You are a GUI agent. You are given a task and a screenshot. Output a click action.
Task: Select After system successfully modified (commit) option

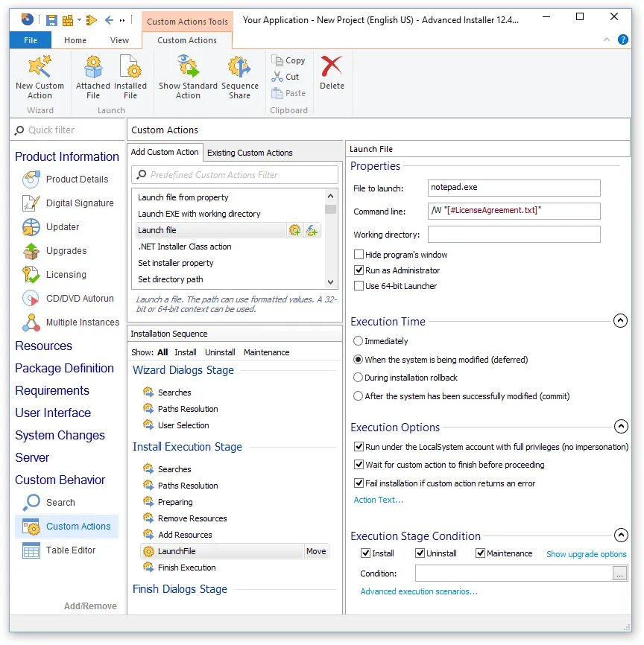[x=359, y=396]
